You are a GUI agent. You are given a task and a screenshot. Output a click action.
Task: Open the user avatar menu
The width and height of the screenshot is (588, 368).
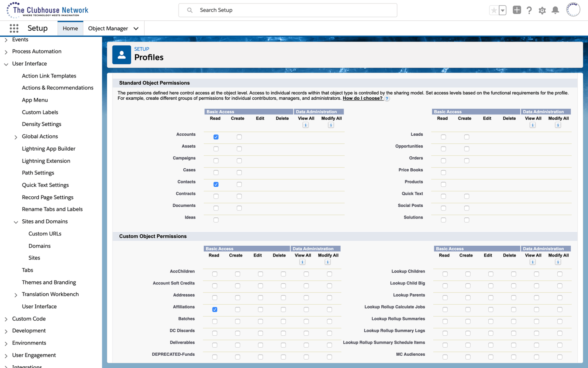tap(573, 9)
